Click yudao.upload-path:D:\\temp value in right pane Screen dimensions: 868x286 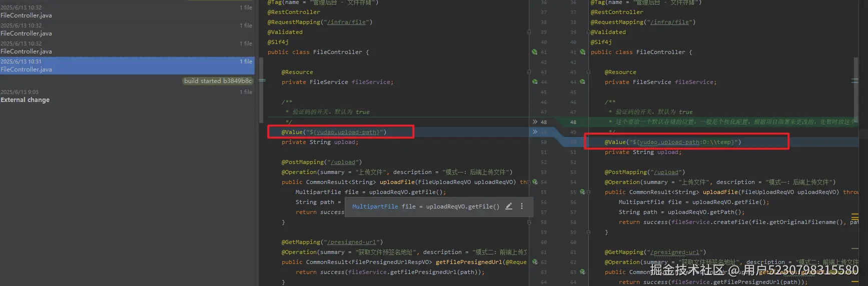685,142
